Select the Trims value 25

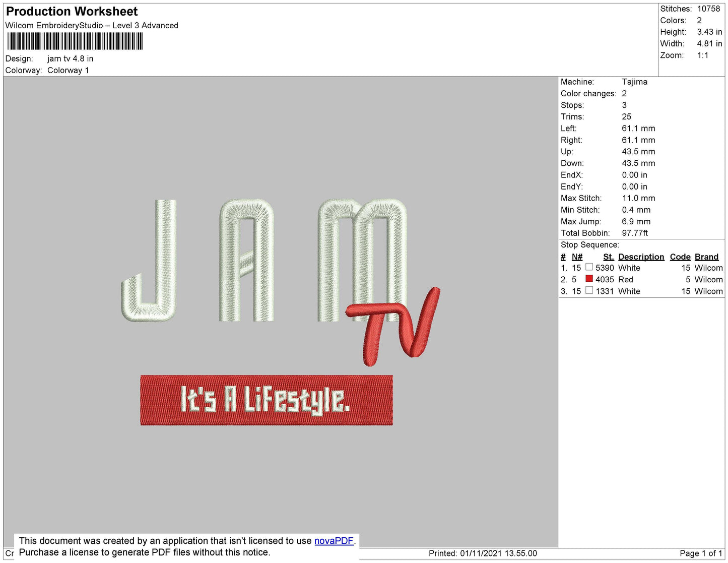click(626, 116)
